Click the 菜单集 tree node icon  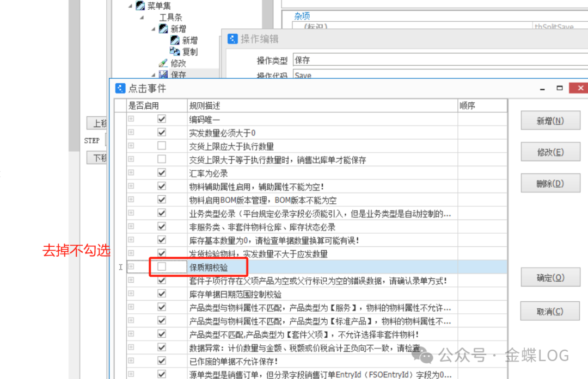click(140, 6)
